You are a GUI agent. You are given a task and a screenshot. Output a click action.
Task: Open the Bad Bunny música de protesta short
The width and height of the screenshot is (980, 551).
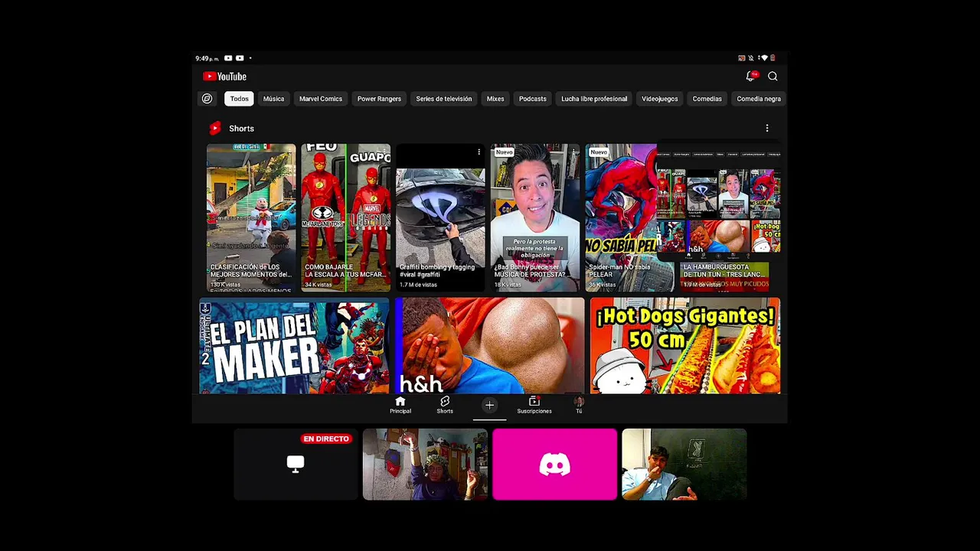tap(535, 217)
